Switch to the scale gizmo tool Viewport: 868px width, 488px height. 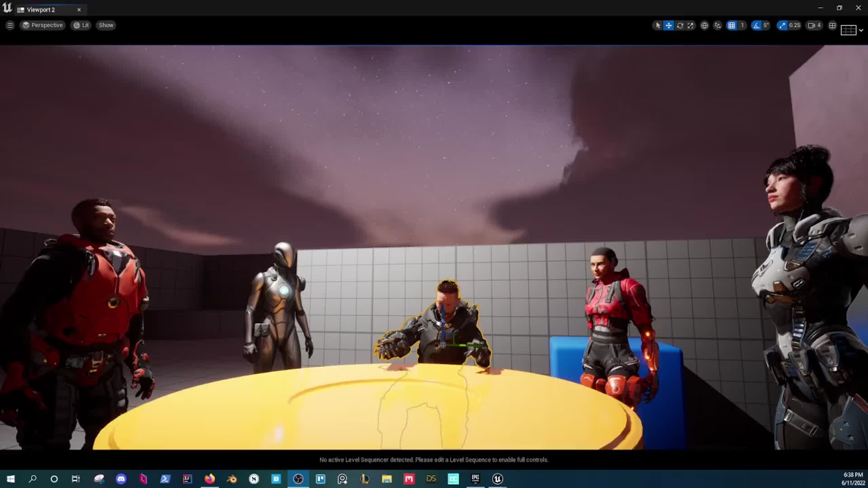(x=690, y=25)
